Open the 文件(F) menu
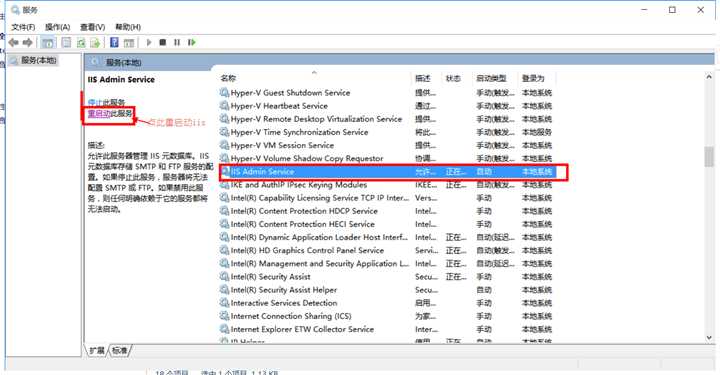Viewport: 720px width, 375px height. click(x=23, y=27)
